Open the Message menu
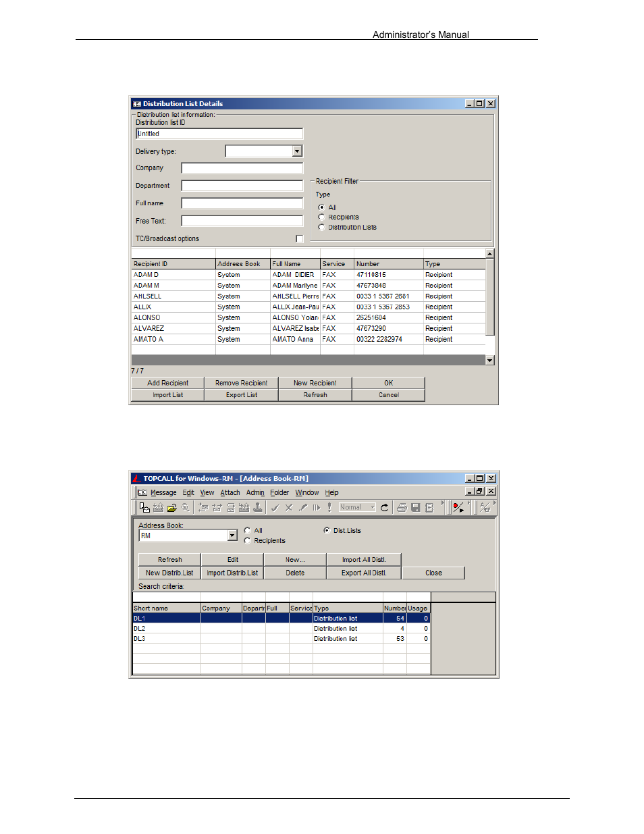 [x=163, y=493]
